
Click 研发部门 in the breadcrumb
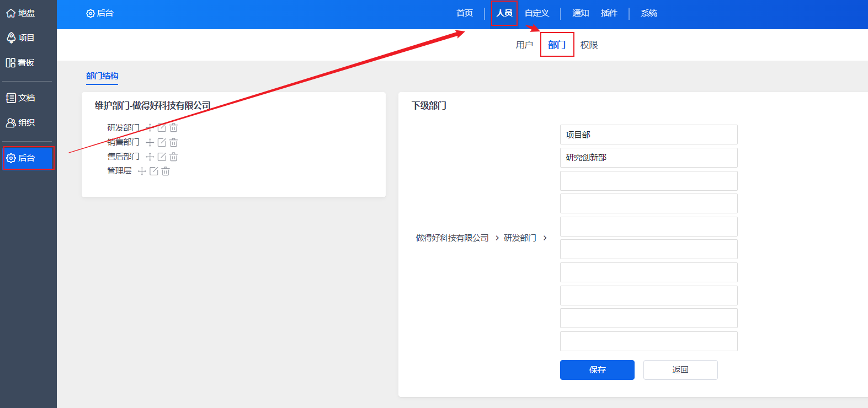point(520,238)
